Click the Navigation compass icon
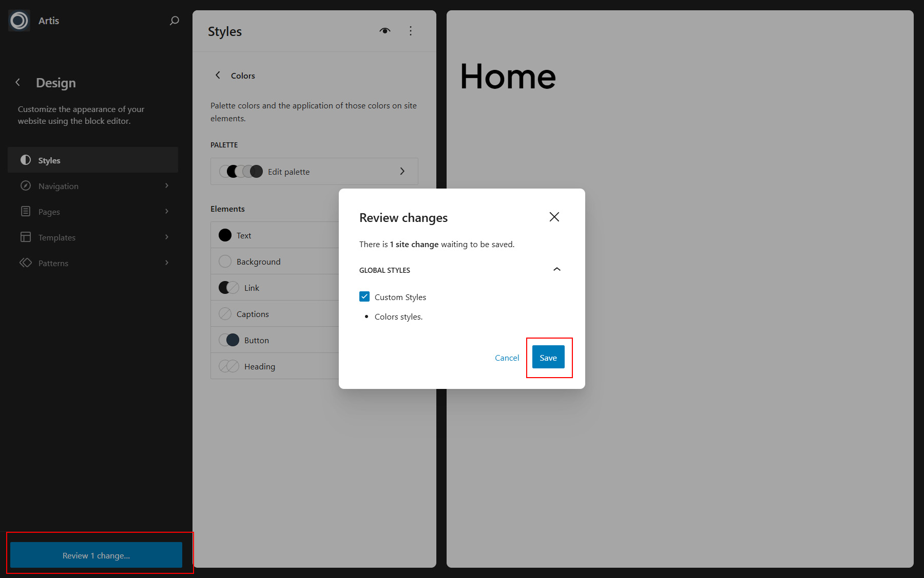The width and height of the screenshot is (924, 578). pos(25,186)
